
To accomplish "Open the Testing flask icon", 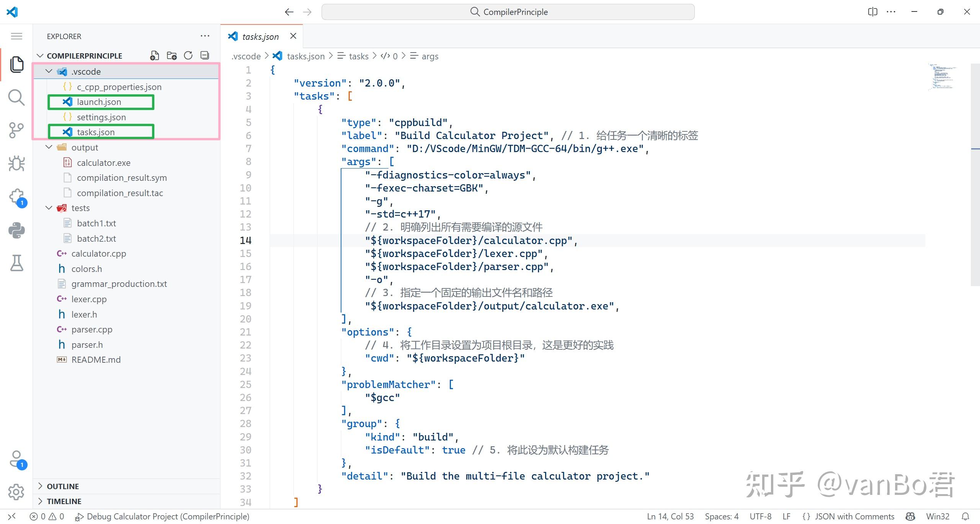I will 16,263.
